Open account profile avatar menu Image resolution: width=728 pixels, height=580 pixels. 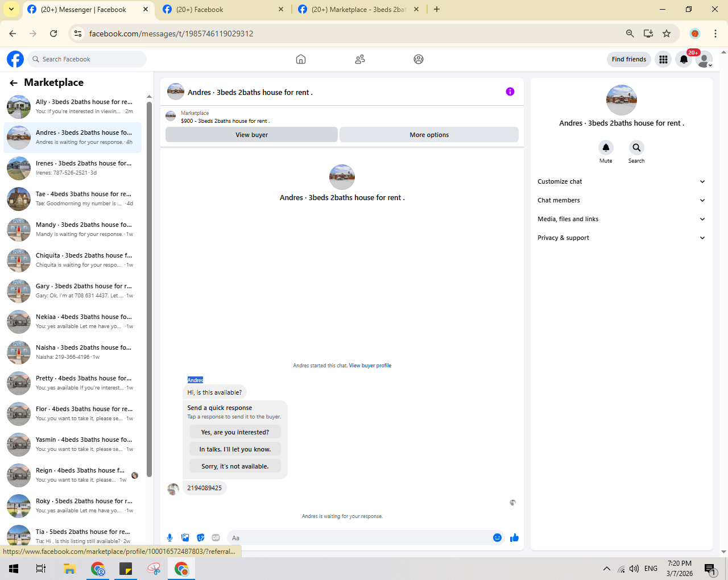click(x=704, y=59)
